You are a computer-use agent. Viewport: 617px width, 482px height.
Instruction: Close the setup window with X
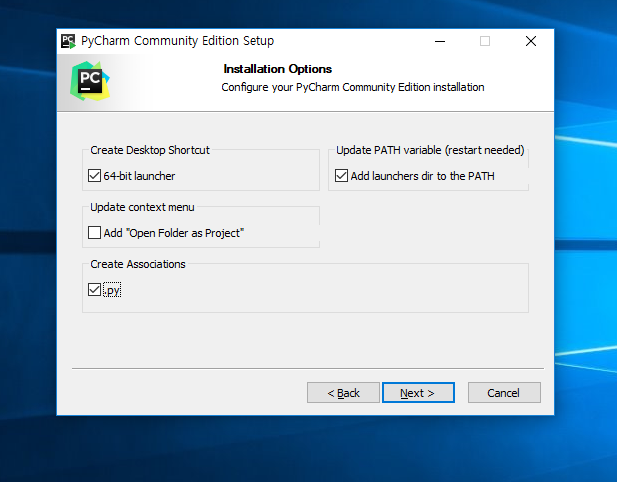point(531,41)
